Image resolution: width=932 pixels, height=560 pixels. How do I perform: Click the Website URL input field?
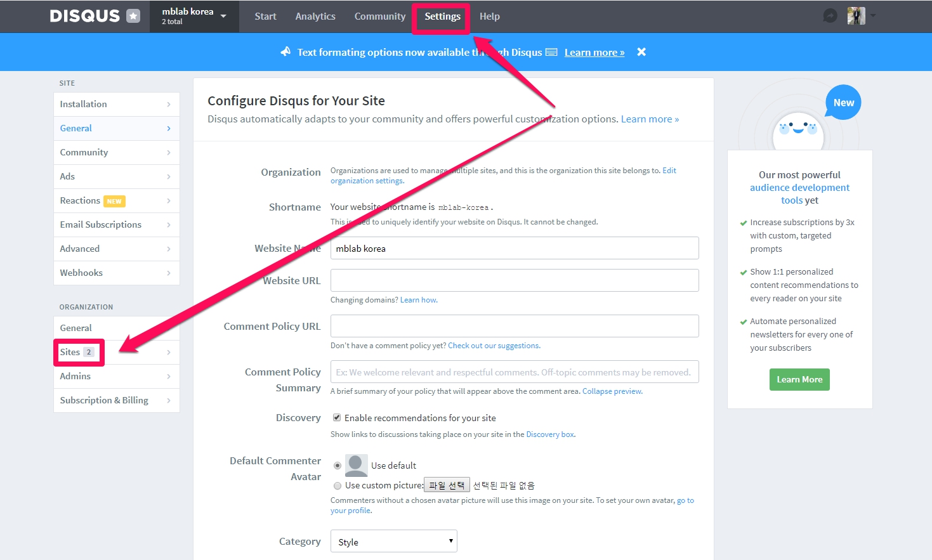pyautogui.click(x=514, y=280)
